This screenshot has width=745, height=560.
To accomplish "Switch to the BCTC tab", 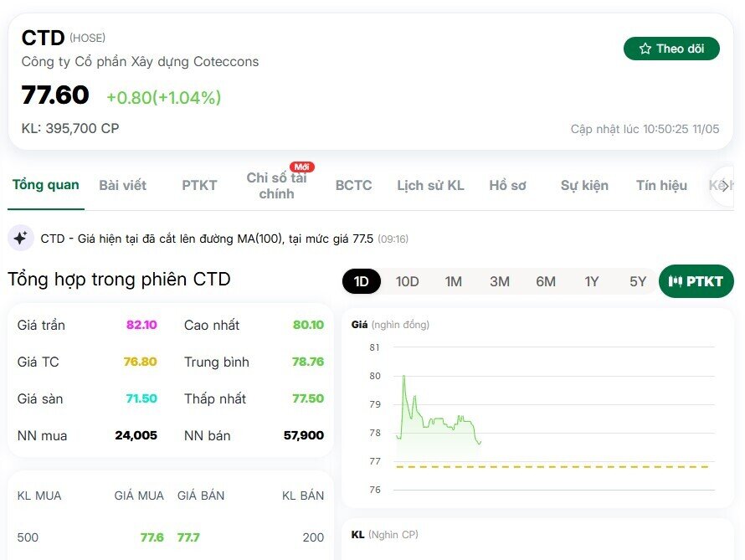I will click(353, 185).
